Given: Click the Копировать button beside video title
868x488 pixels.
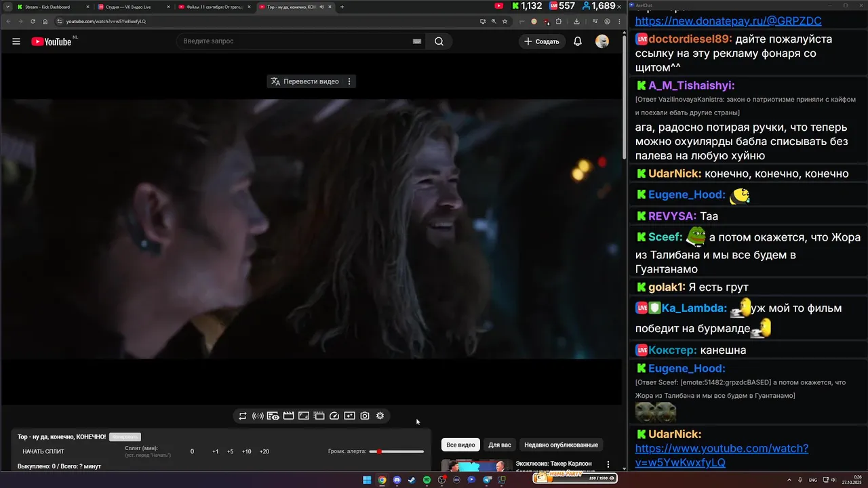Looking at the screenshot, I should pyautogui.click(x=125, y=437).
